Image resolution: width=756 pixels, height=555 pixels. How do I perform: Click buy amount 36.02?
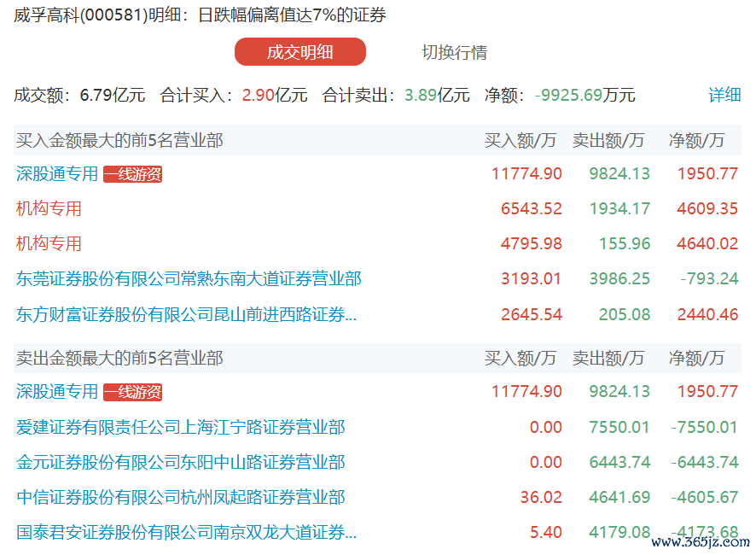click(x=541, y=497)
